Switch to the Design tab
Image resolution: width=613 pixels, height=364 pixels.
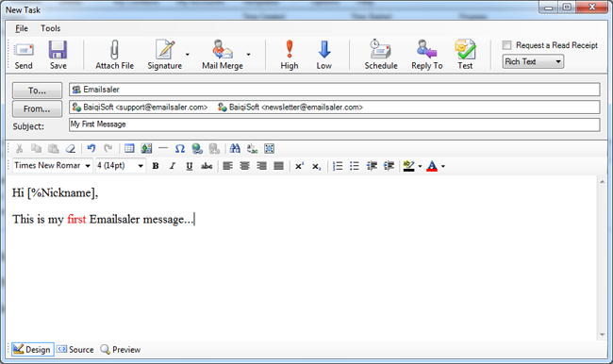32,349
